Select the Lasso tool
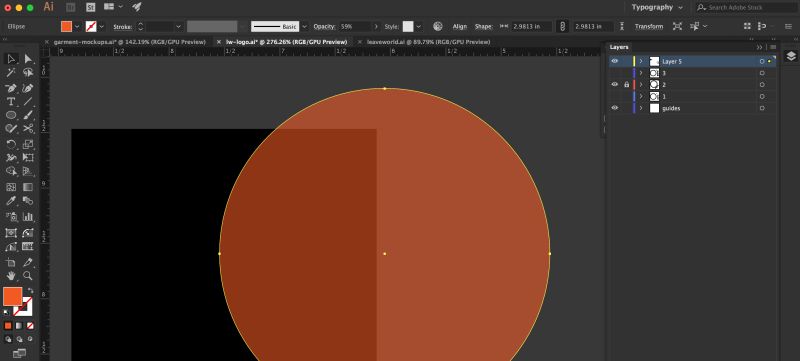The image size is (800, 361). (28, 73)
